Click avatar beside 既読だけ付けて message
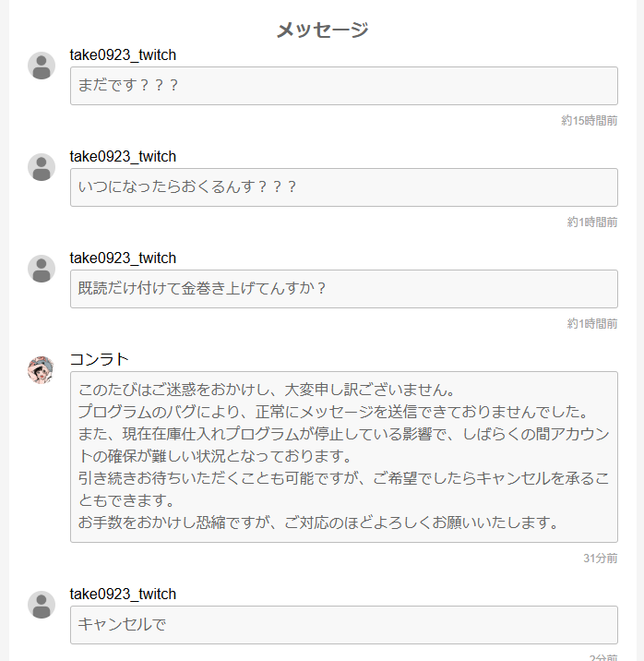 [x=42, y=269]
